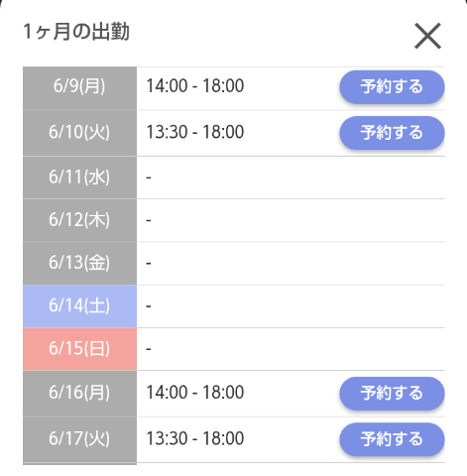This screenshot has height=476, width=467.
Task: Select the 6/9(月) date cell
Action: click(x=79, y=88)
